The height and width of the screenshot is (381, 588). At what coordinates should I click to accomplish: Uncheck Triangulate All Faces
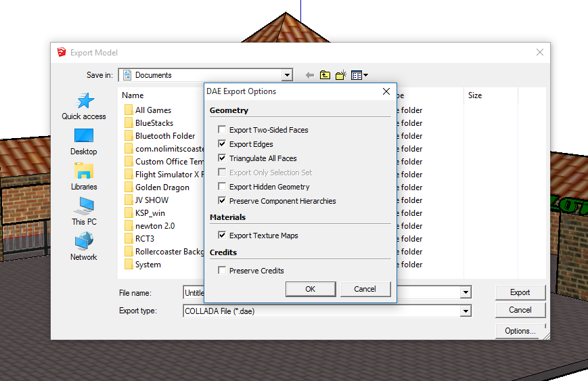point(222,158)
